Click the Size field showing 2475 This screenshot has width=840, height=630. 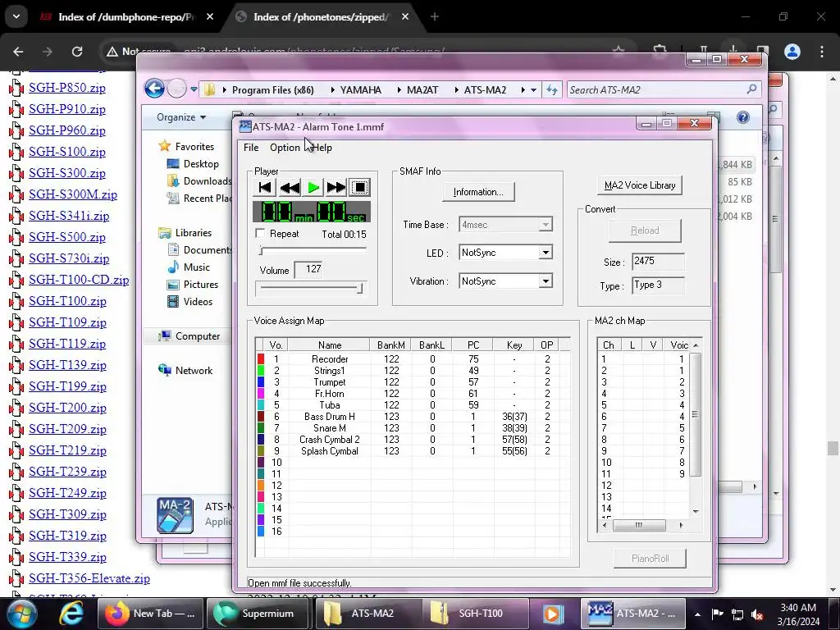658,262
